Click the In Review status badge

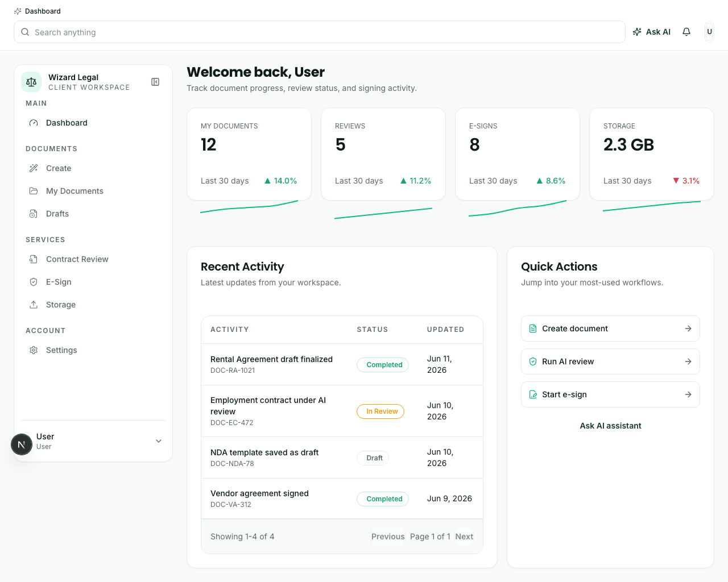point(380,411)
